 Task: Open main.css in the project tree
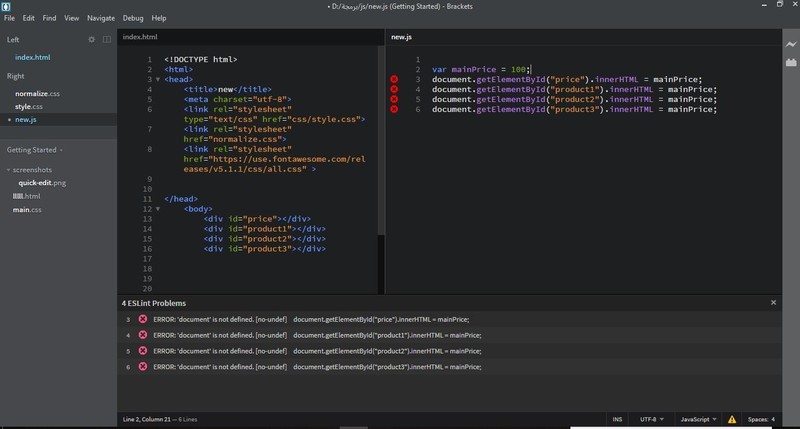click(27, 210)
